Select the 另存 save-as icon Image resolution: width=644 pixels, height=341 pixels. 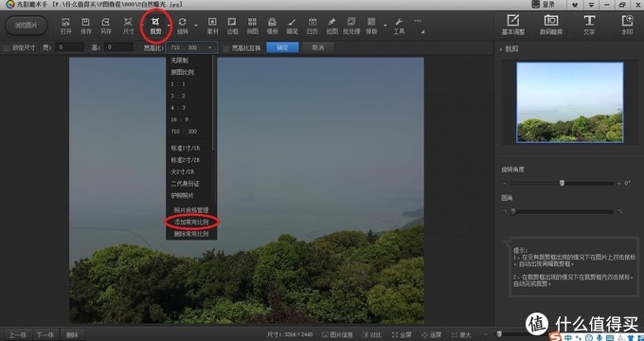pos(106,26)
